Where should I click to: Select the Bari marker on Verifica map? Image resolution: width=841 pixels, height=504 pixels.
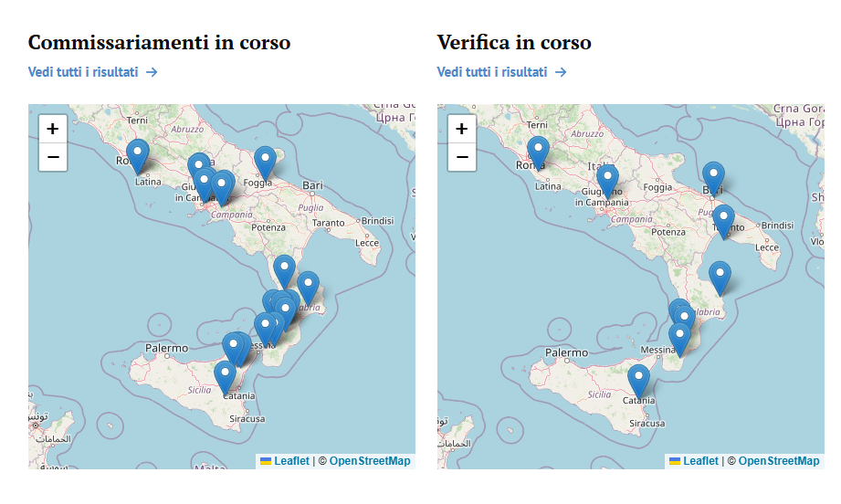pyautogui.click(x=713, y=179)
